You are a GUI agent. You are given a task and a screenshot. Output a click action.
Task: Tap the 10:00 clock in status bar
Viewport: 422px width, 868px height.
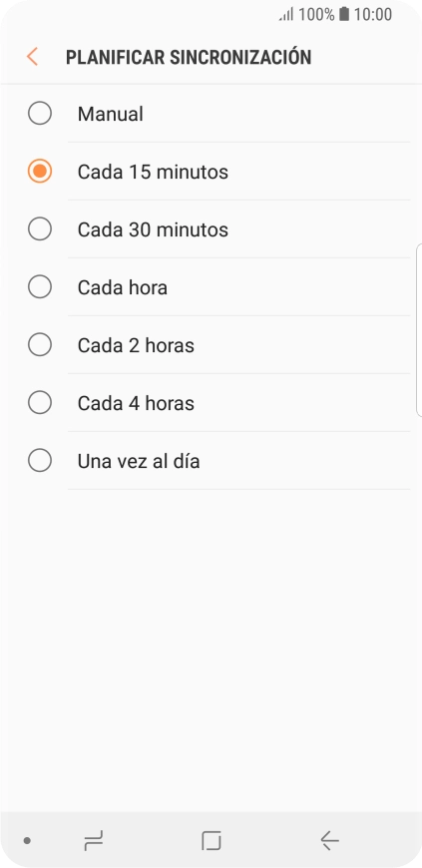pos(373,14)
